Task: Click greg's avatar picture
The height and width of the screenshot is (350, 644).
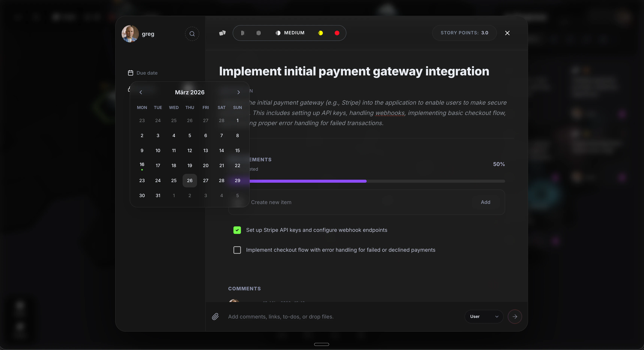Action: (x=130, y=34)
